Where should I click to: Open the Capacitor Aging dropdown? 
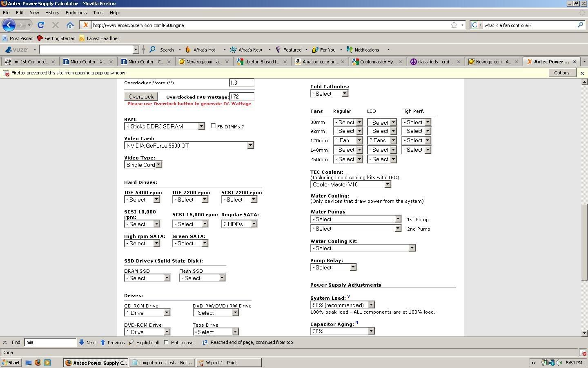pyautogui.click(x=343, y=331)
